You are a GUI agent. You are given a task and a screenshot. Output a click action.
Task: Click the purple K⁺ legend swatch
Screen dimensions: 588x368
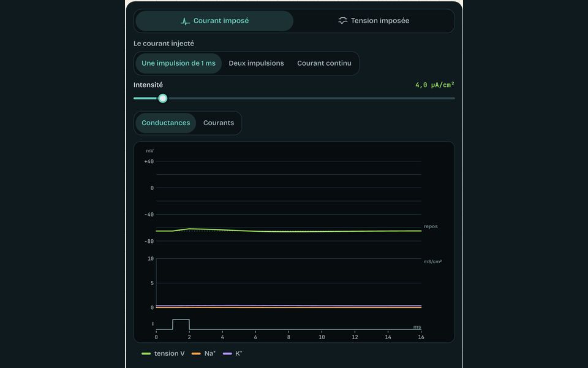tap(227, 354)
